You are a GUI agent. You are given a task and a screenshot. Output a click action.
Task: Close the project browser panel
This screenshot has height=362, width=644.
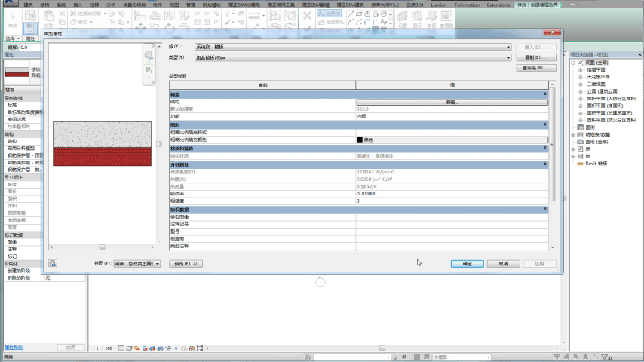(639, 54)
